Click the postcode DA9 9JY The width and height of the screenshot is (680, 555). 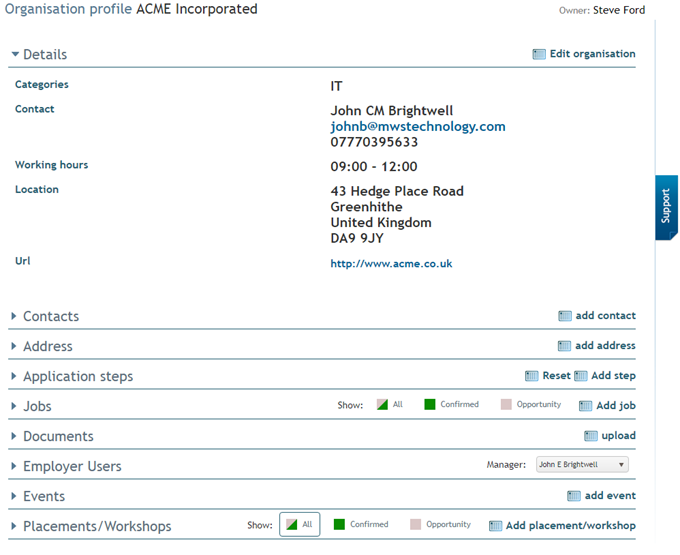pyautogui.click(x=357, y=238)
